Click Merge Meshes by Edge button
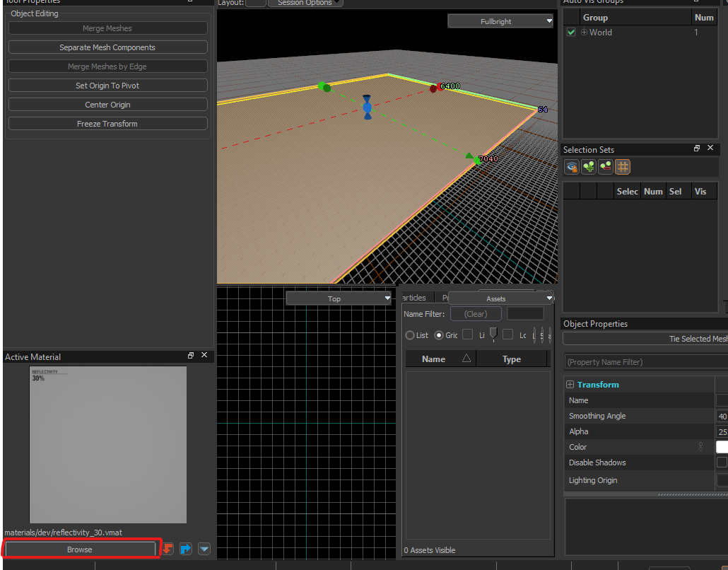The image size is (728, 570). (107, 66)
